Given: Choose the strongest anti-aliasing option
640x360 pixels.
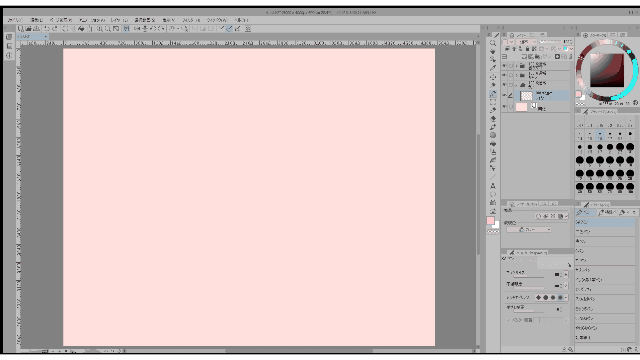Looking at the screenshot, I should click(560, 298).
